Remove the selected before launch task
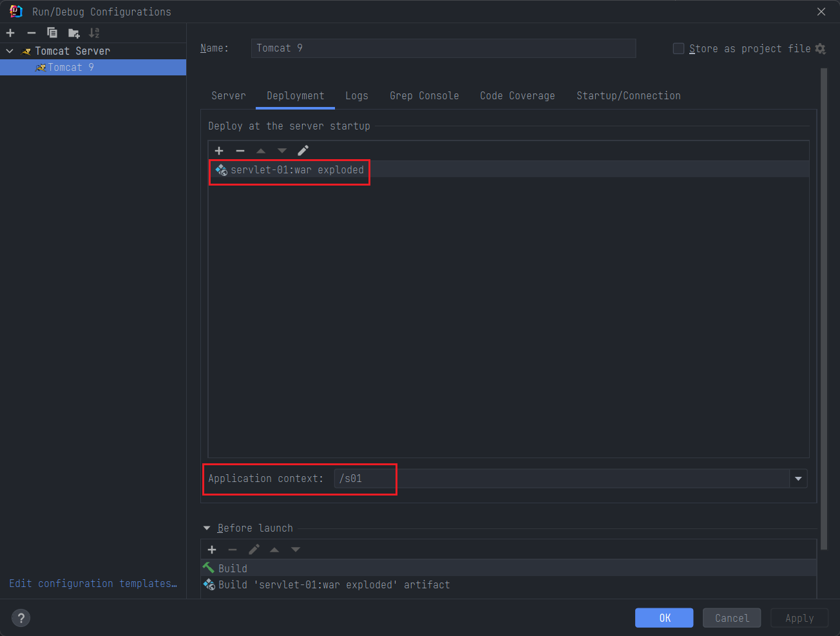This screenshot has height=636, width=840. tap(233, 550)
